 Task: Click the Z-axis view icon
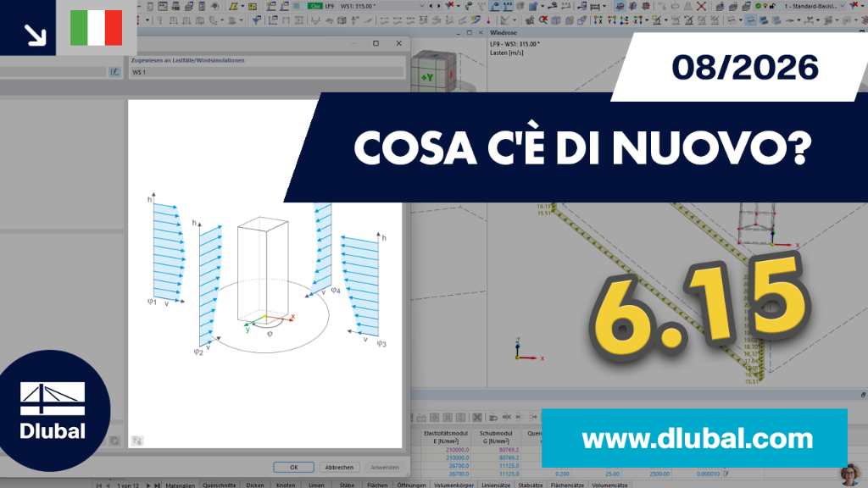coord(625,20)
